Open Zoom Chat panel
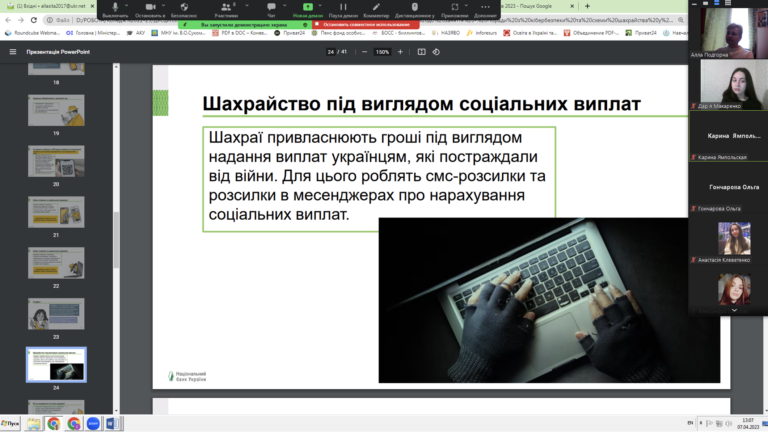Viewport: 768px width, 432px height. click(271, 9)
